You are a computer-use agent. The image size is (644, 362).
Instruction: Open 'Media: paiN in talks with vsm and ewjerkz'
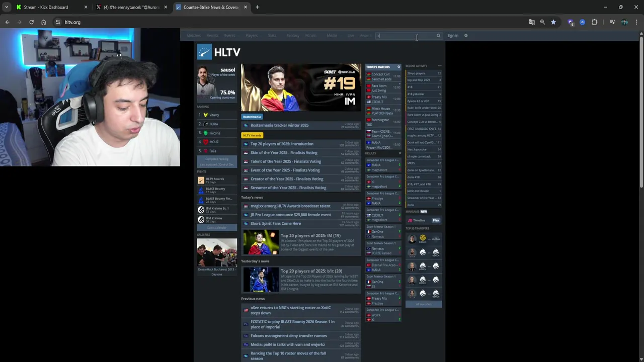click(x=301, y=345)
